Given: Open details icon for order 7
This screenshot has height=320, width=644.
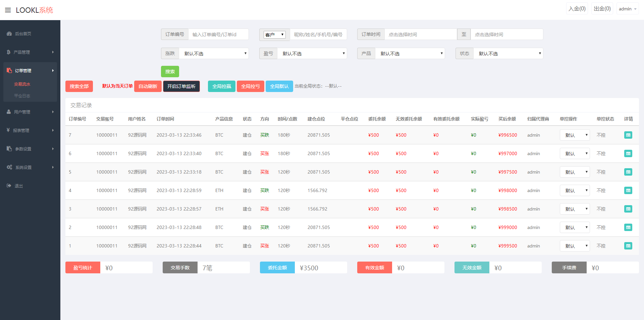Looking at the screenshot, I should [x=628, y=135].
